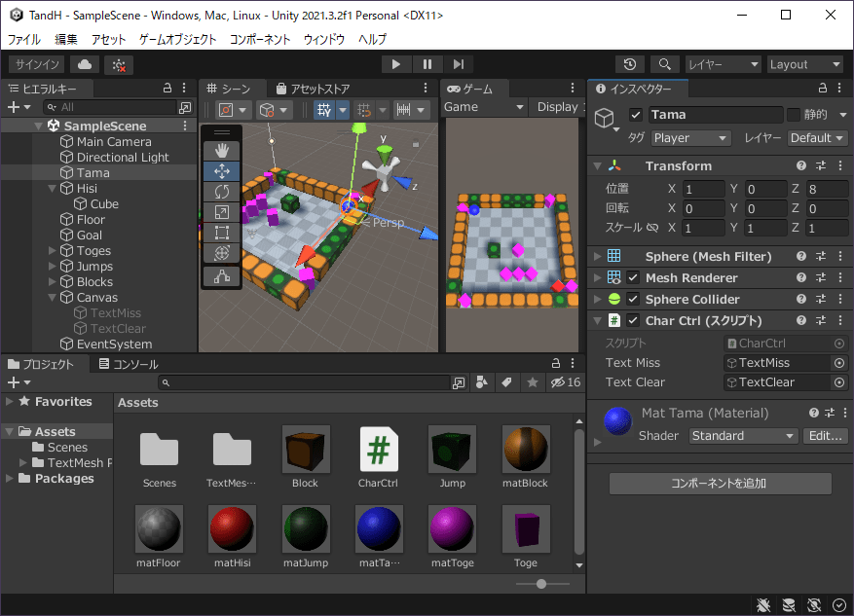The width and height of the screenshot is (854, 616).
Task: Open the cloud services icon
Action: pyautogui.click(x=85, y=65)
